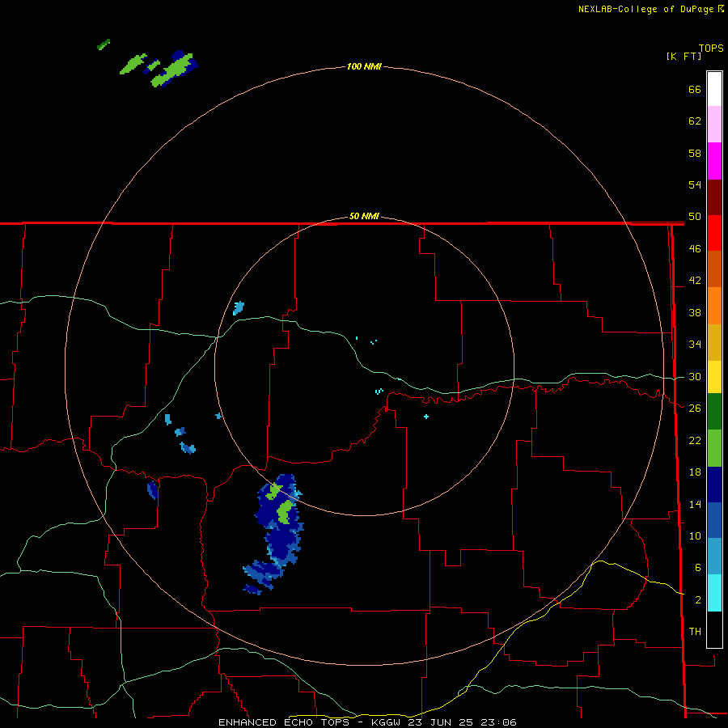The height and width of the screenshot is (728, 728).
Task: Click the 100 NMI range ring label
Action: (364, 66)
